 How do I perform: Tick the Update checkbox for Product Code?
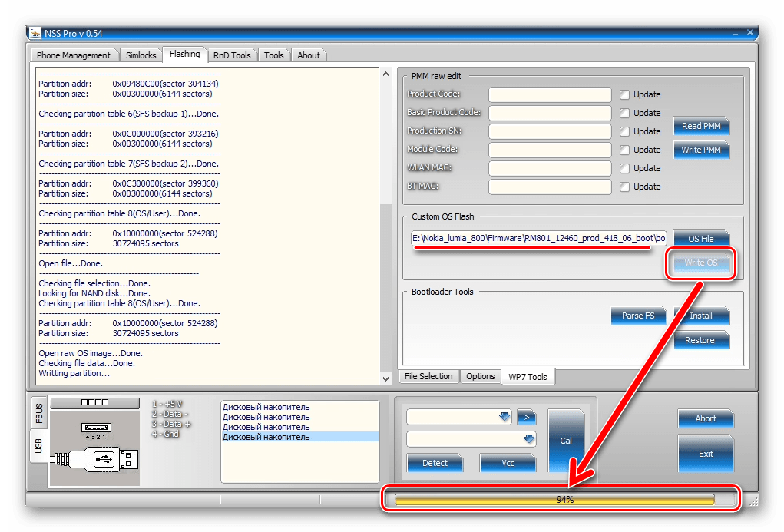(x=624, y=94)
